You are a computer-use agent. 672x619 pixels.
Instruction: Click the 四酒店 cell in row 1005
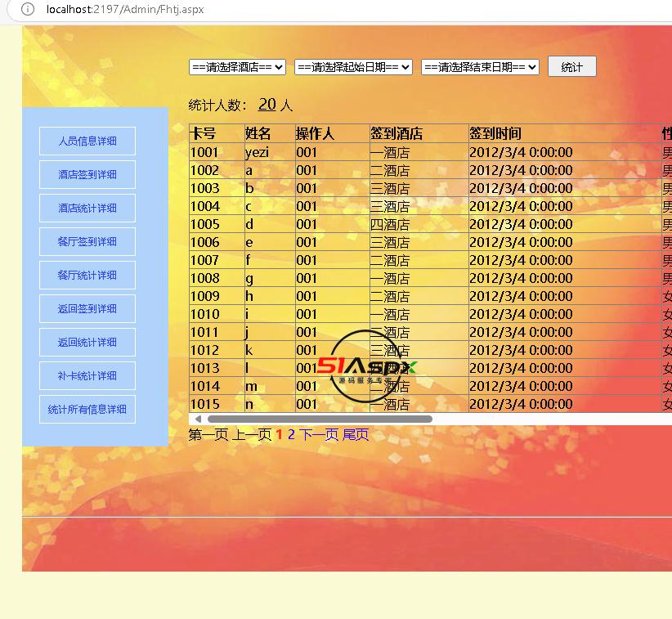tap(390, 224)
